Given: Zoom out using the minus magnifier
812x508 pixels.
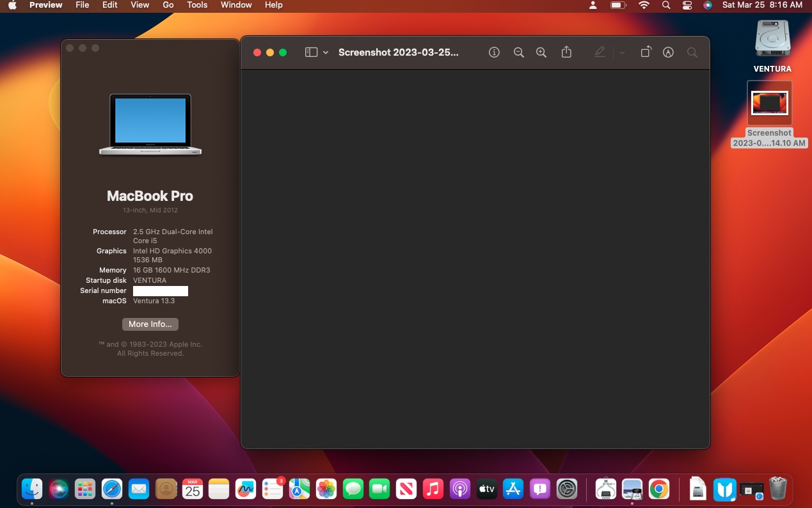Looking at the screenshot, I should pyautogui.click(x=519, y=52).
